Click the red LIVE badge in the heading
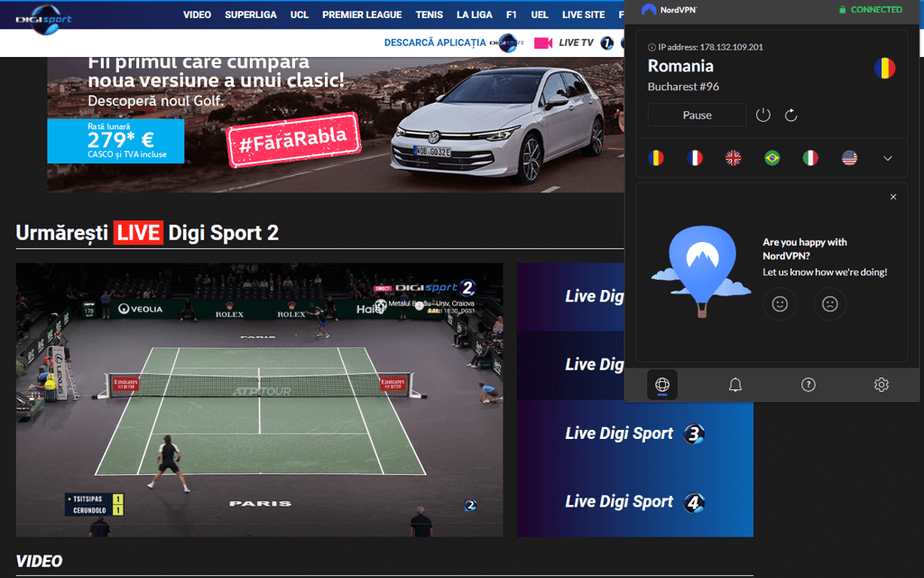Screen dimensions: 924x578 tap(138, 232)
